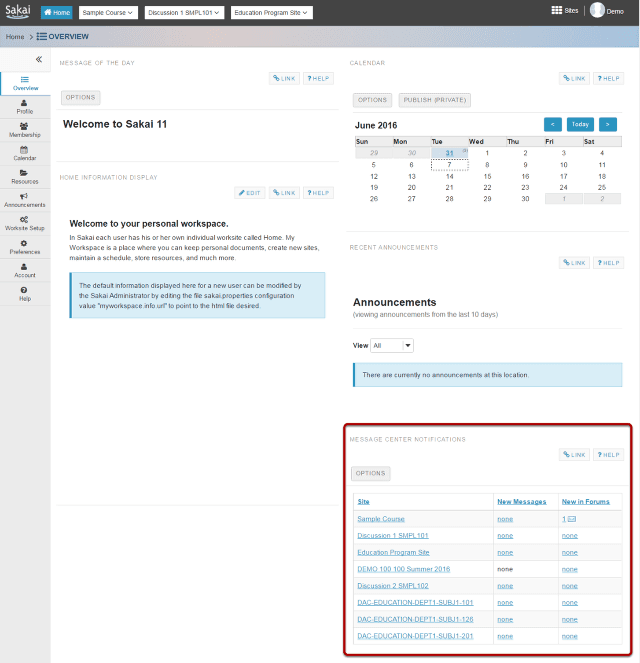The height and width of the screenshot is (663, 640).
Task: Go to next month in calendar
Action: click(607, 124)
